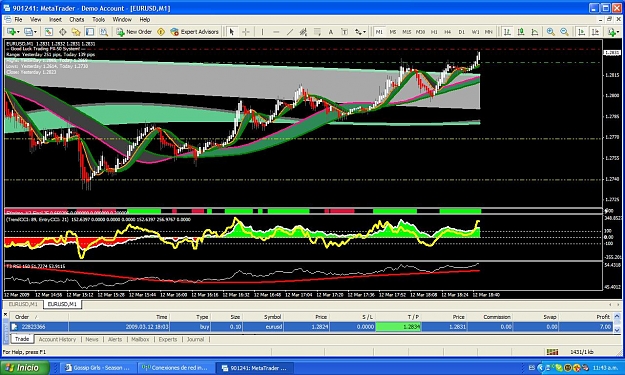Screen dimensions: 625x375
Task: Click the New Order button
Action: [x=134, y=32]
